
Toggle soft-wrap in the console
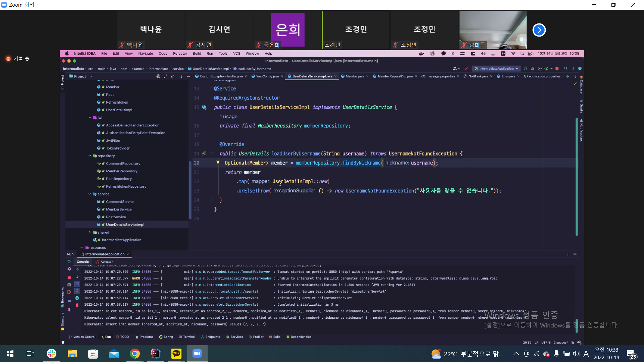coord(77,284)
